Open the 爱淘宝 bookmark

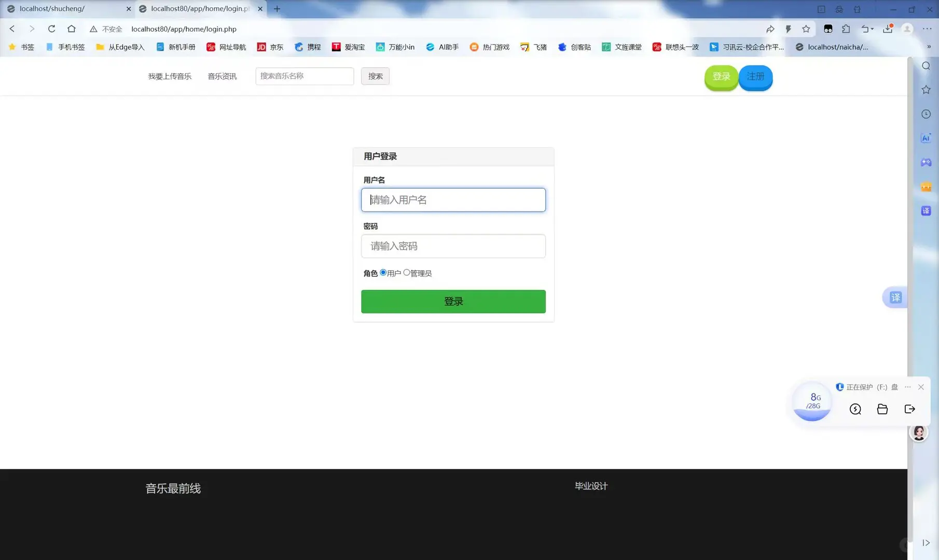[x=348, y=47]
